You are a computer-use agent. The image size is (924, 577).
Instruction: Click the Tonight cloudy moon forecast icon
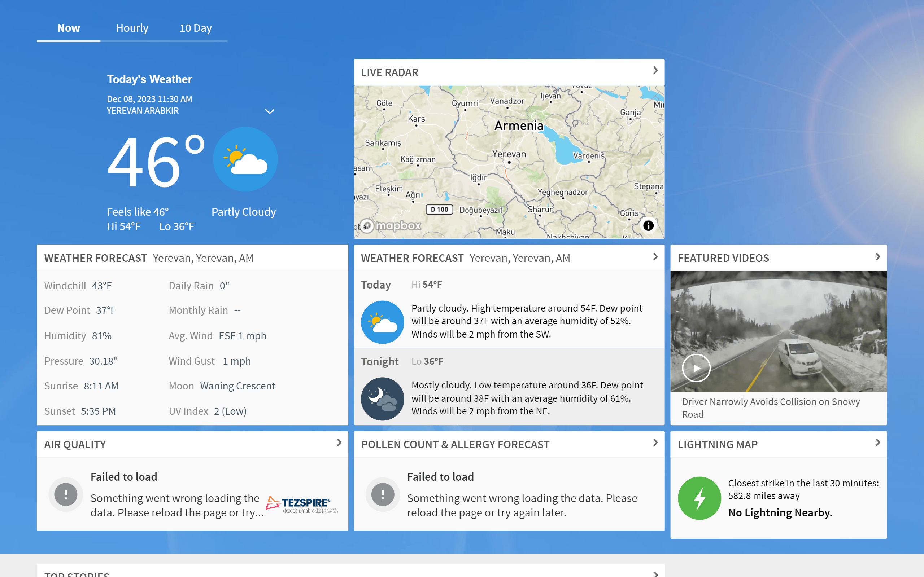coord(382,399)
